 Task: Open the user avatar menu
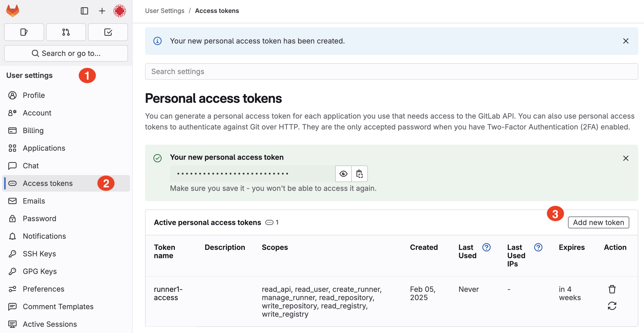click(x=120, y=11)
